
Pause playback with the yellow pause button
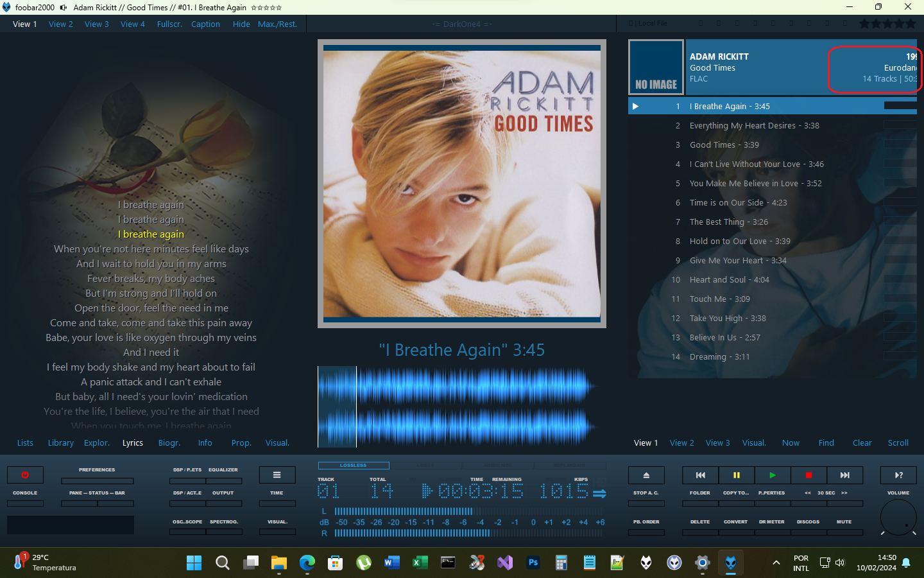click(x=736, y=475)
